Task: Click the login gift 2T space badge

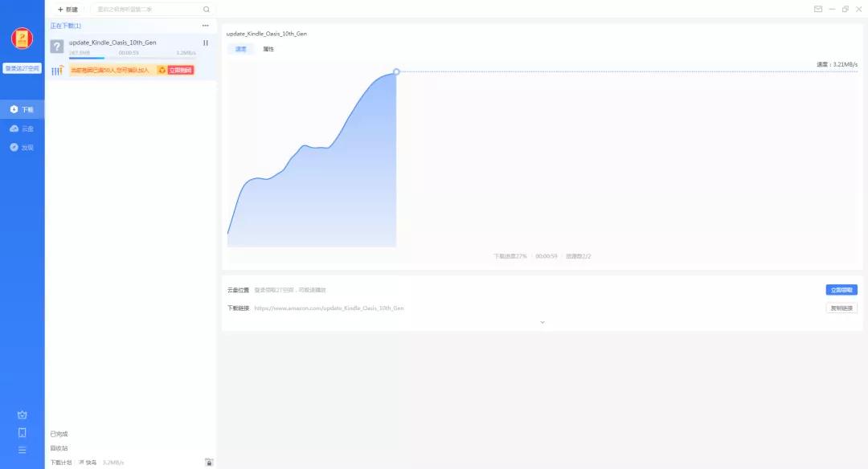Action: [x=23, y=68]
